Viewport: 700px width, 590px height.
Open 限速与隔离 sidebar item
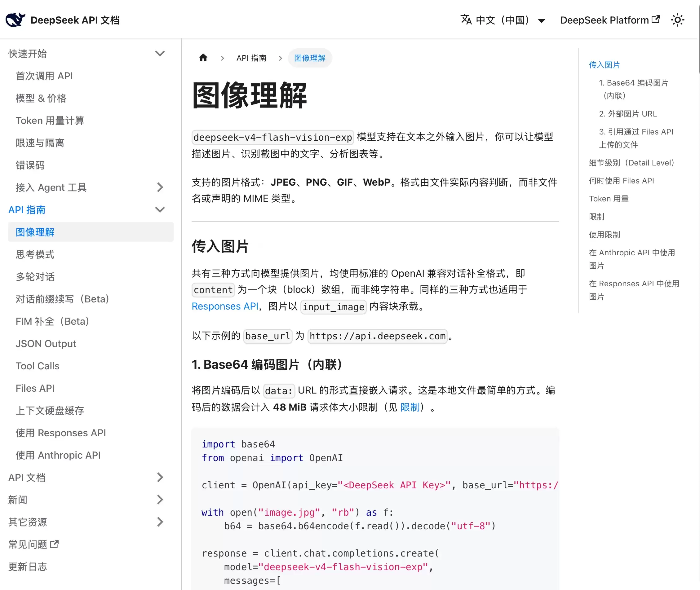coord(40,143)
